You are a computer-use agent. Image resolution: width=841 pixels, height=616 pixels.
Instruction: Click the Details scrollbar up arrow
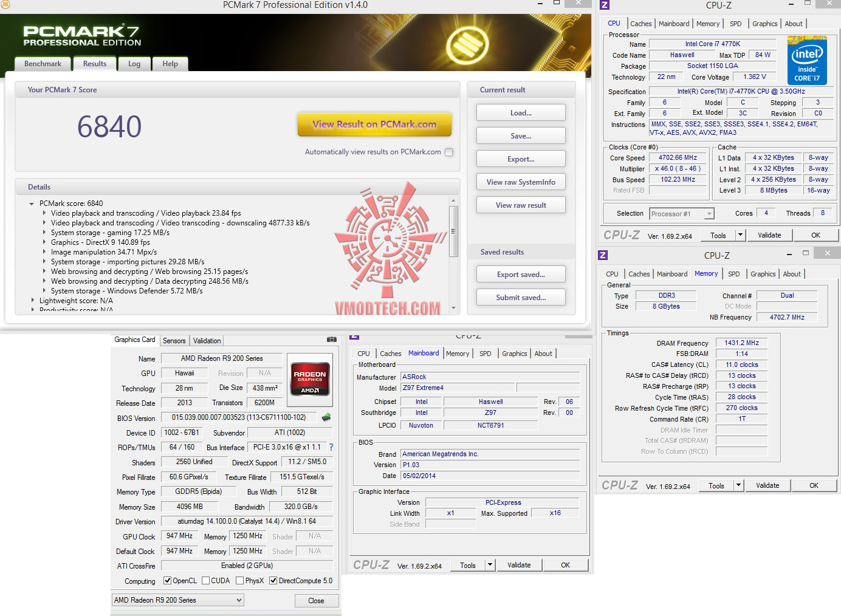pos(453,200)
